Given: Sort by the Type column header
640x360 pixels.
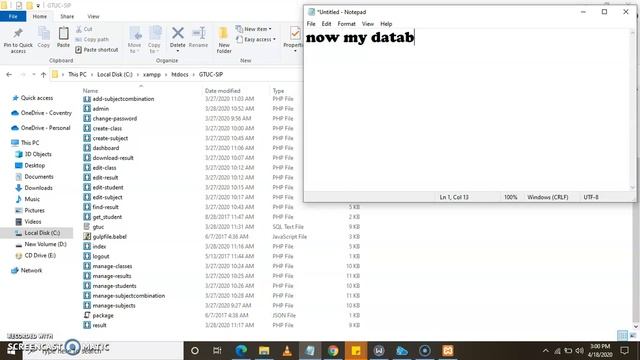Looking at the screenshot, I should pos(278,91).
